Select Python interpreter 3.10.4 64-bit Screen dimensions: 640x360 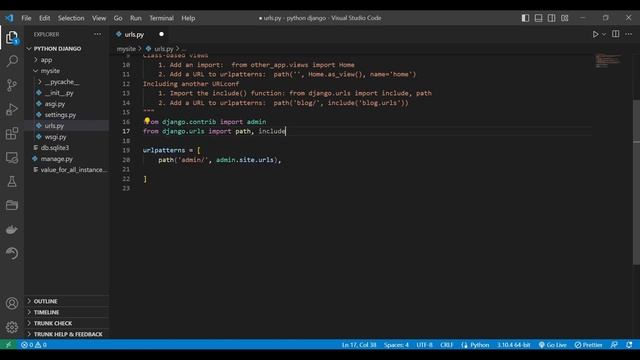pos(513,345)
